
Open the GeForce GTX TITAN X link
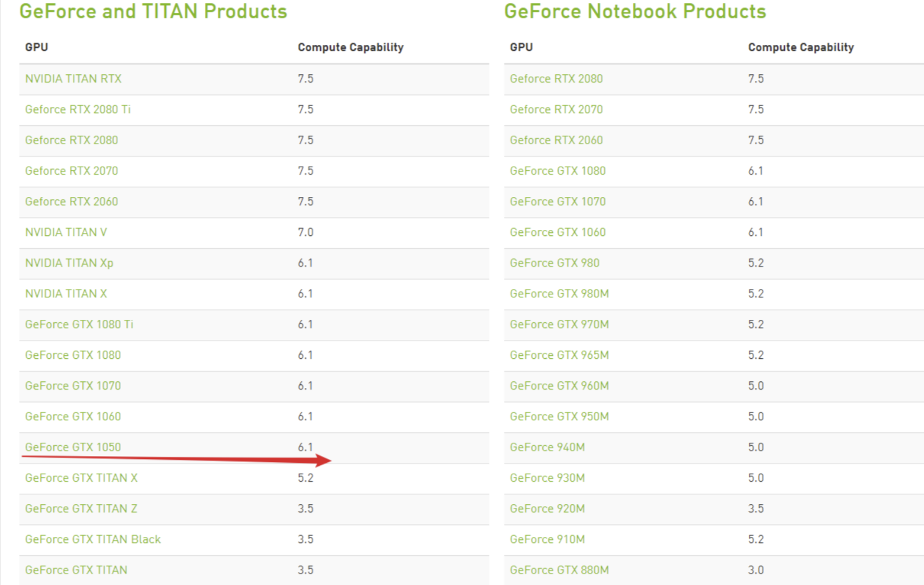(81, 478)
